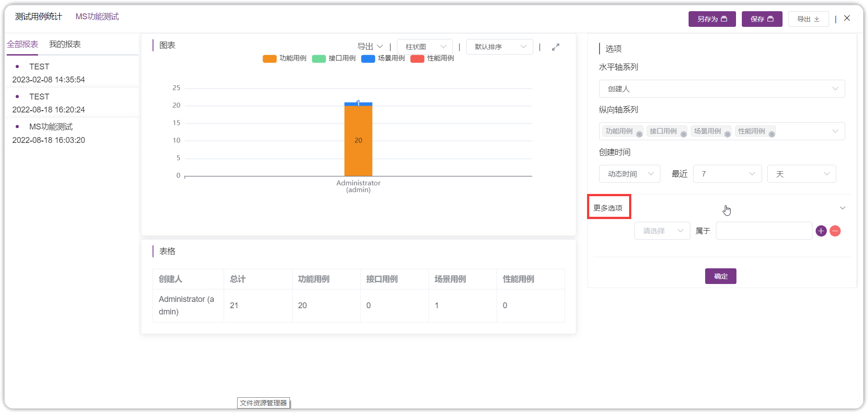Remove the 场景用例 tag from 纵向轴系列
868x413 pixels.
[x=728, y=134]
